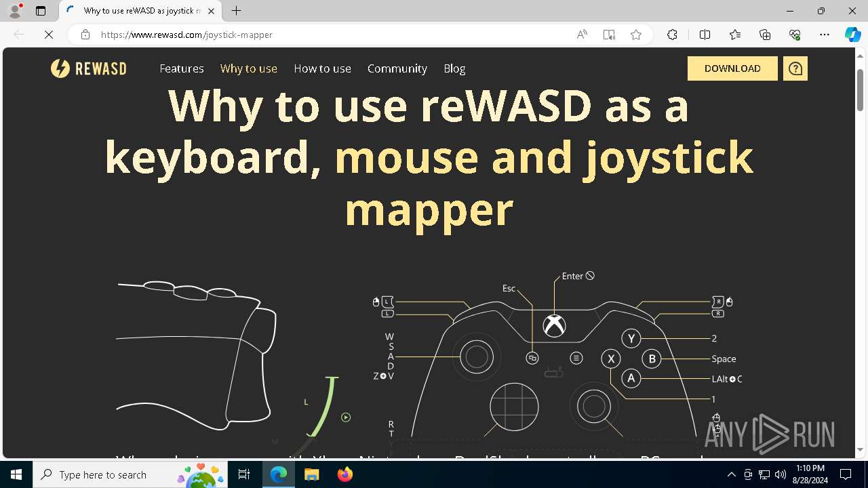
Task: Open a new browser tab
Action: coord(236,11)
